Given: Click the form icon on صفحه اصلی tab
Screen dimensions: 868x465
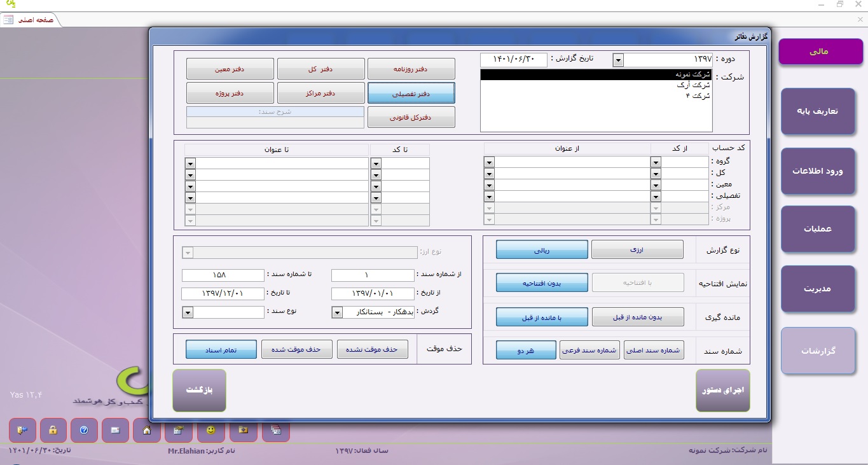Looking at the screenshot, I should tap(8, 20).
